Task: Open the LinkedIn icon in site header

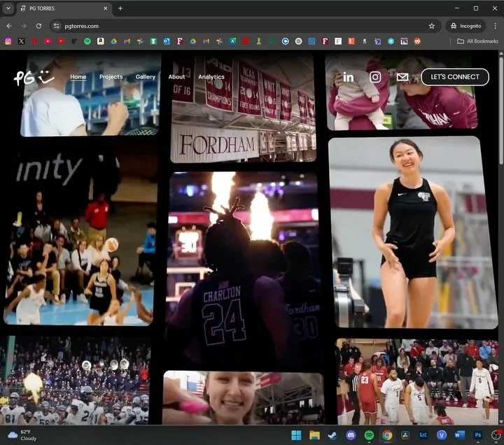Action: [348, 77]
